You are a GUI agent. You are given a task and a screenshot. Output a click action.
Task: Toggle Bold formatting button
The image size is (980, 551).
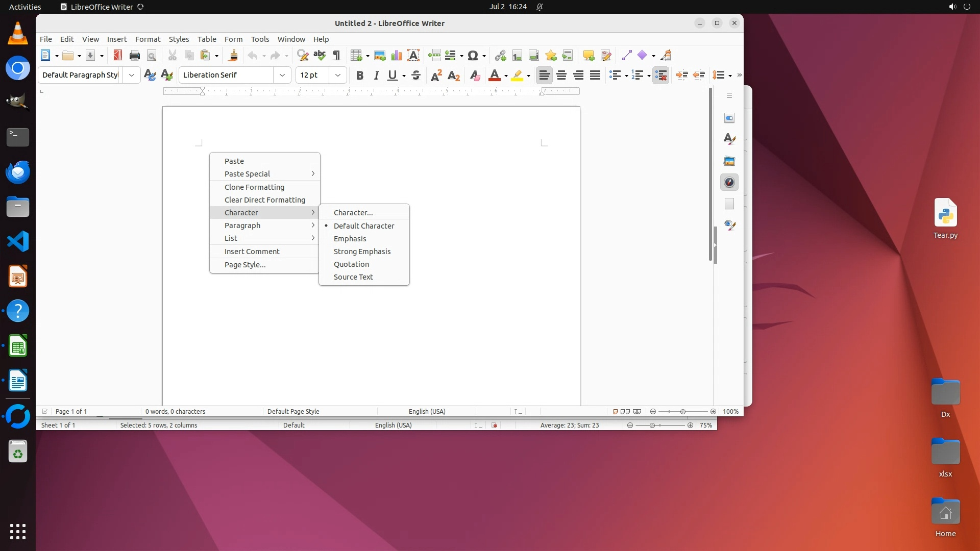point(360,76)
